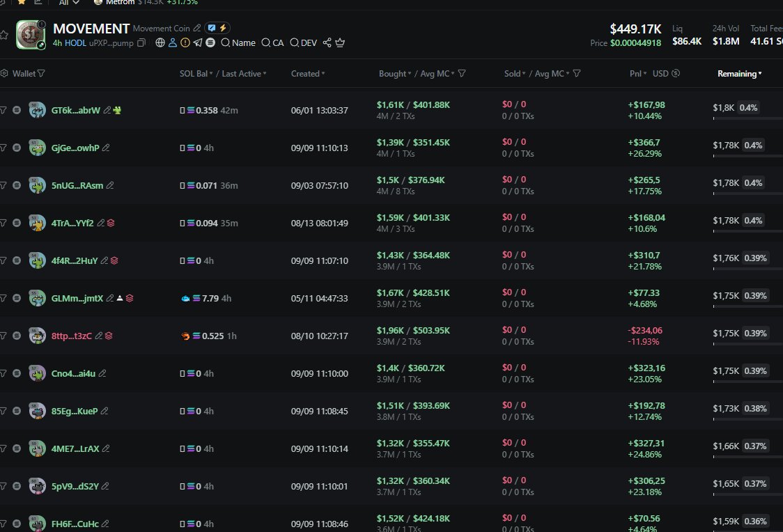783x532 pixels.
Task: Click the round Solana icon on 85Eg...KueP row
Action: (17, 411)
